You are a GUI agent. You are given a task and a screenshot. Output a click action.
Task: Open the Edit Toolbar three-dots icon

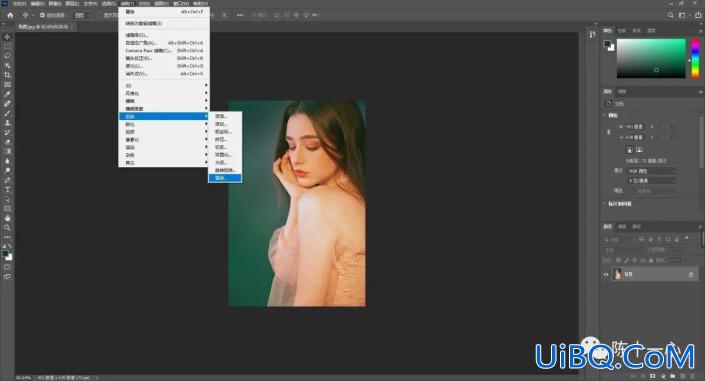(7, 237)
